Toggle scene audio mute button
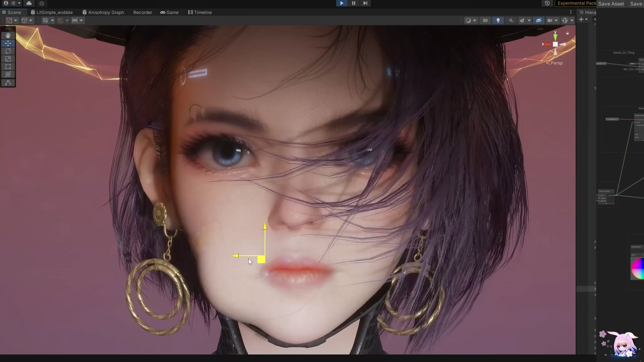 point(511,20)
